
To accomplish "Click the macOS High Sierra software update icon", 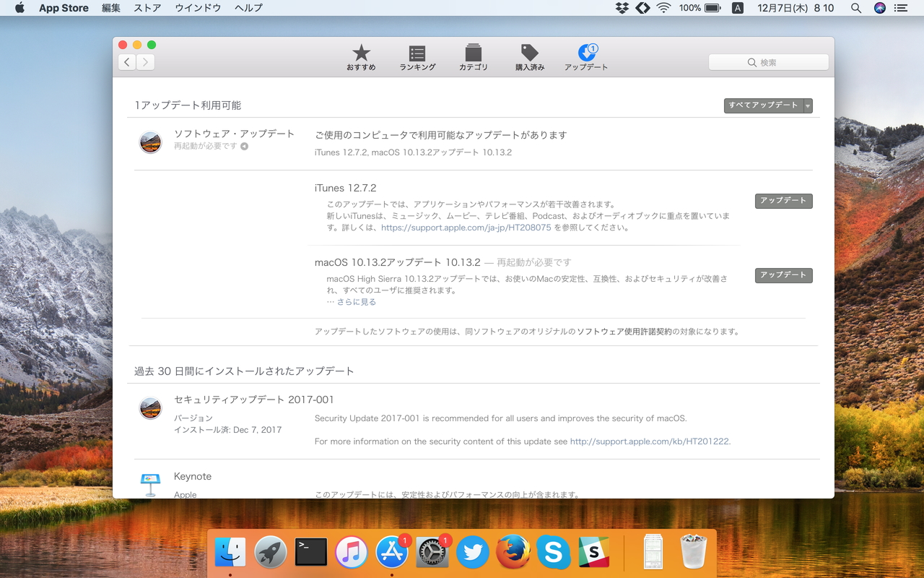I will [x=150, y=142].
